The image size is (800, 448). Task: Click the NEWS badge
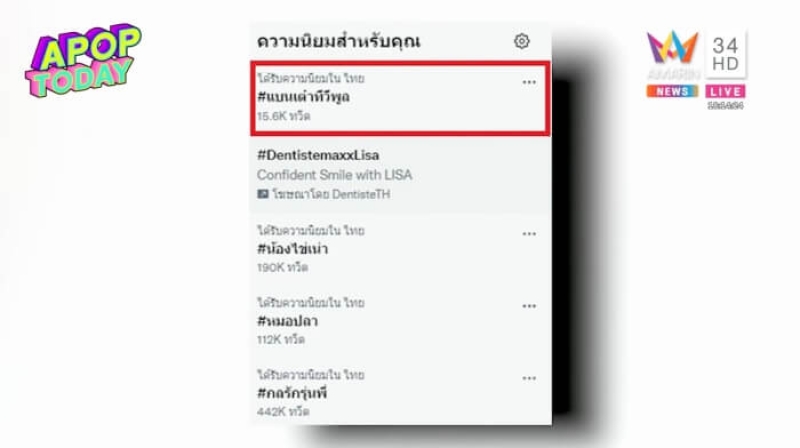point(672,91)
